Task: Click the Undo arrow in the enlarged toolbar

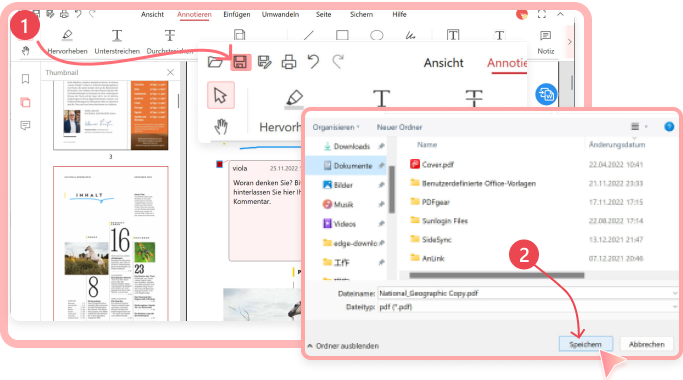Action: click(x=313, y=62)
